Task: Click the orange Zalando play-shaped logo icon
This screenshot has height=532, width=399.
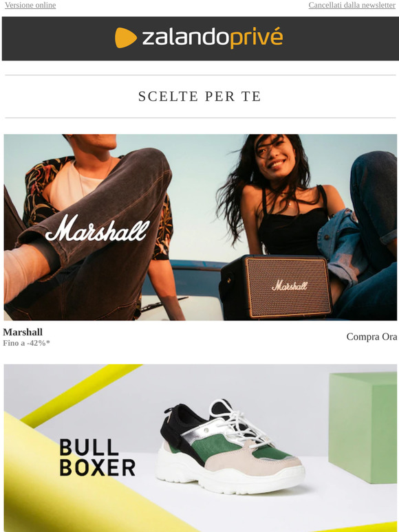Action: tap(126, 38)
